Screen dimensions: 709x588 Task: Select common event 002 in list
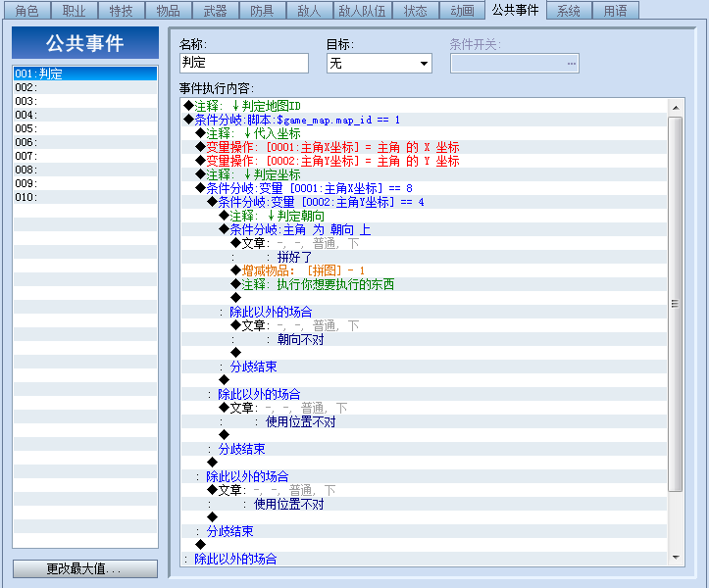click(85, 87)
